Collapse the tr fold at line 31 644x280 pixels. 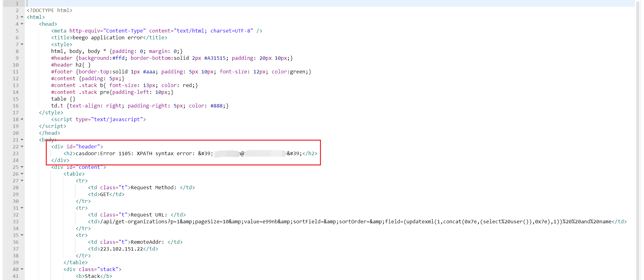(22, 208)
